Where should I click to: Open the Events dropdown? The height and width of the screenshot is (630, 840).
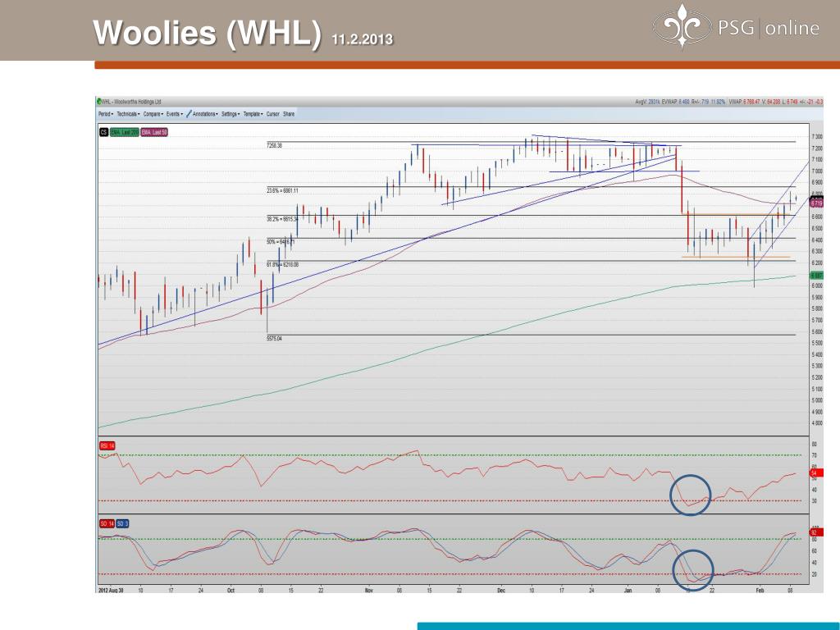174,114
